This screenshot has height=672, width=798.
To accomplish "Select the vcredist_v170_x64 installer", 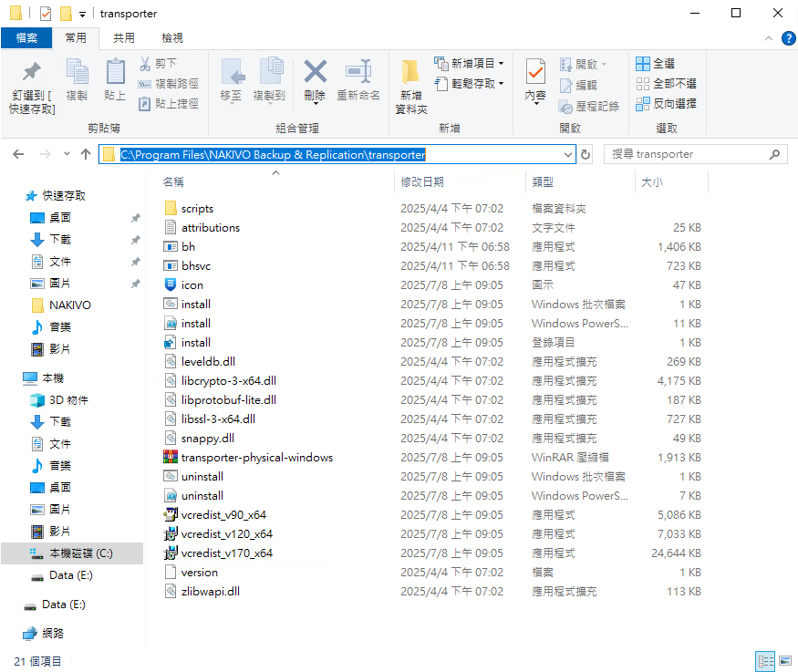I will (226, 553).
